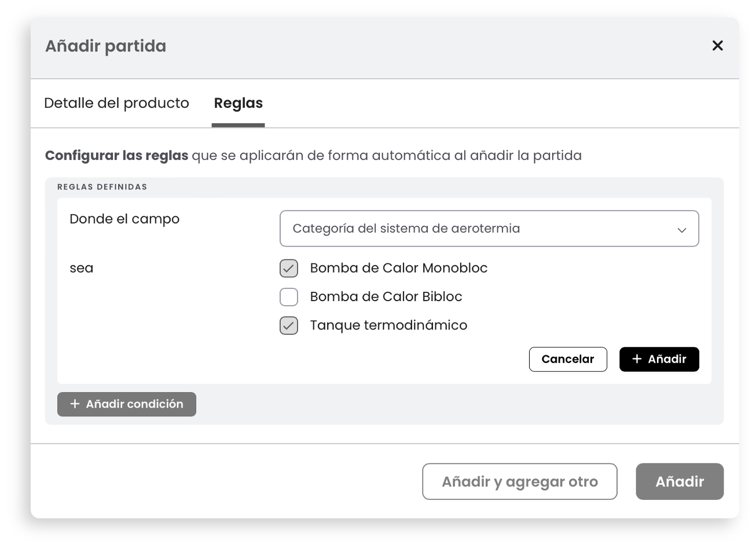Click gray Añadir button in footer
756x549 pixels.
click(x=680, y=481)
